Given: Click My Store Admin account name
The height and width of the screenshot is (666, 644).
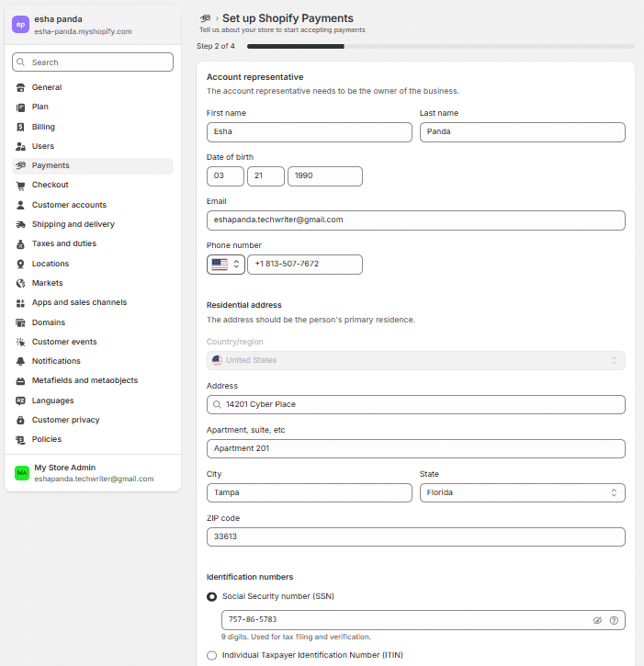Looking at the screenshot, I should tap(65, 468).
